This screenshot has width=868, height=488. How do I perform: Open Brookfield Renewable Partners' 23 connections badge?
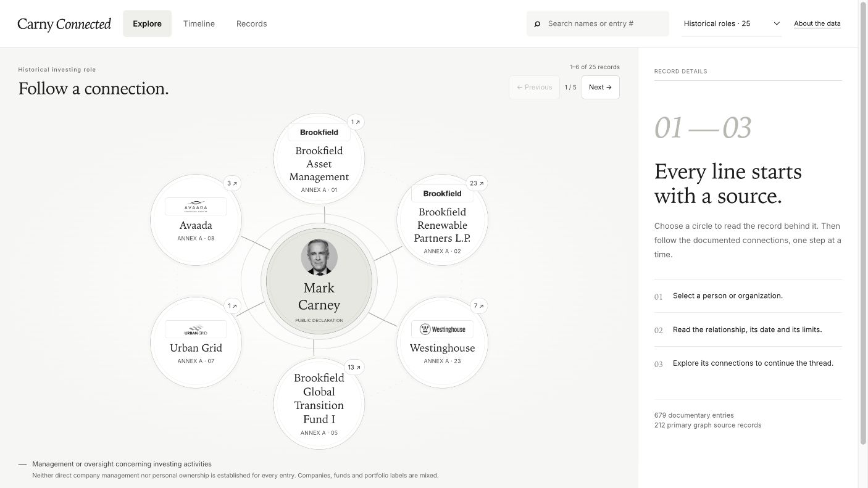pyautogui.click(x=477, y=183)
